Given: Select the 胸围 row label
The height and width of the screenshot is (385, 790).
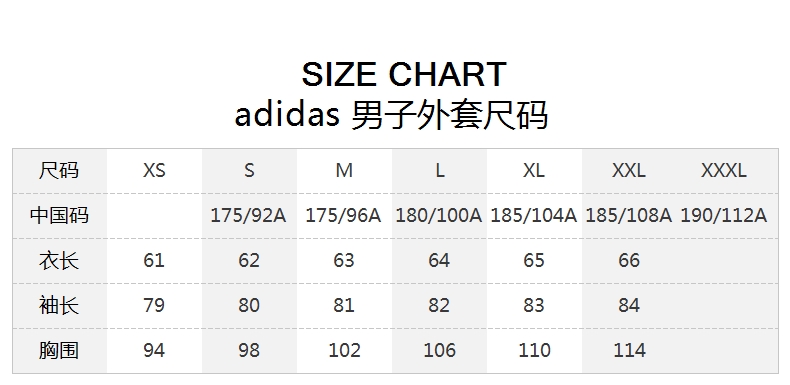Looking at the screenshot, I should point(59,350).
